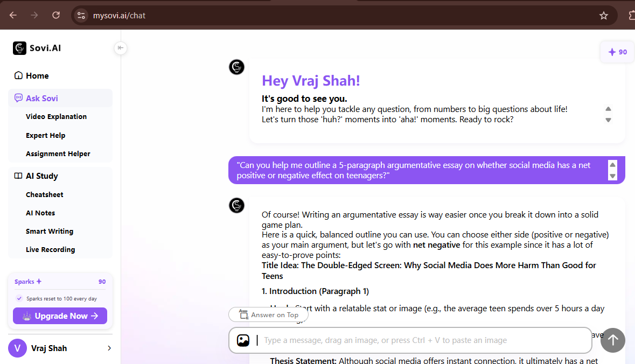
Task: Open Smart Writing
Action: click(x=50, y=231)
